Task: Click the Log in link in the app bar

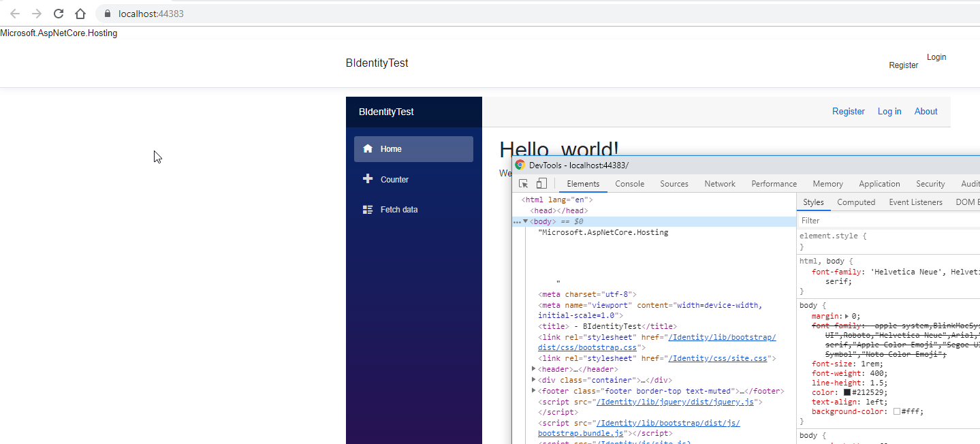Action: [x=889, y=112]
